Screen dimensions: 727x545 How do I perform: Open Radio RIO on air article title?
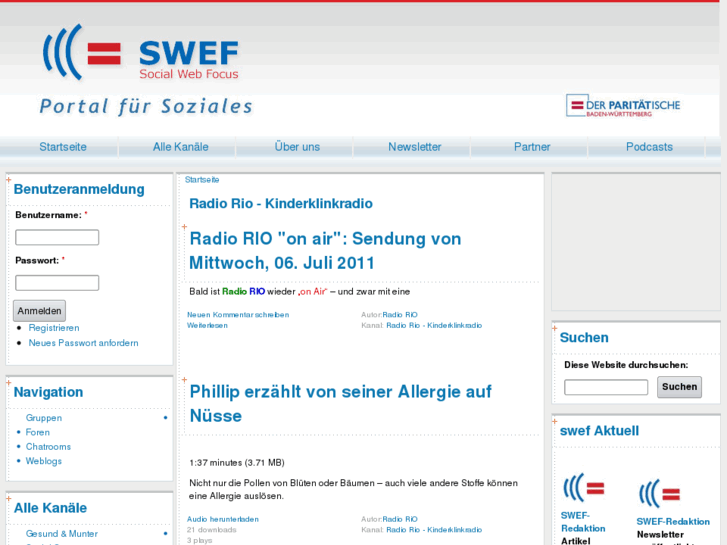point(325,251)
